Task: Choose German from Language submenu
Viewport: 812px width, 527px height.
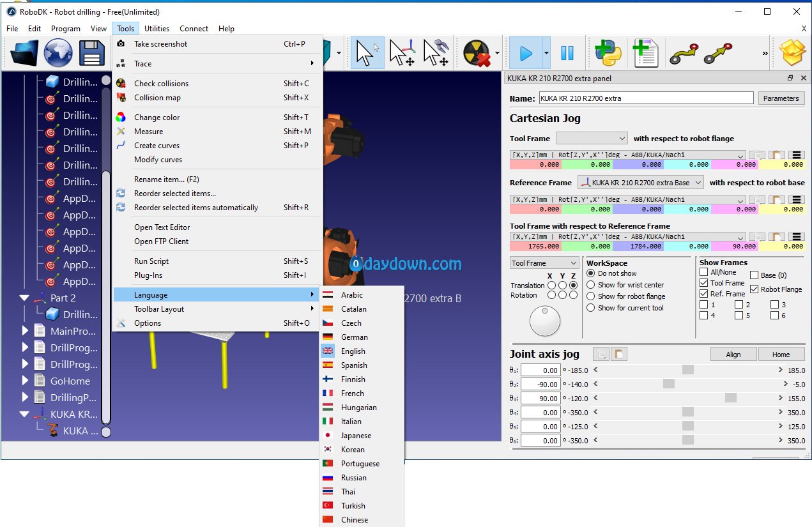Action: tap(362, 337)
